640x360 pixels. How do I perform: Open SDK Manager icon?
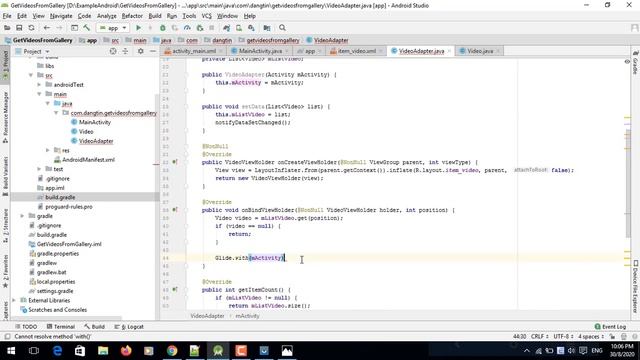(251, 28)
